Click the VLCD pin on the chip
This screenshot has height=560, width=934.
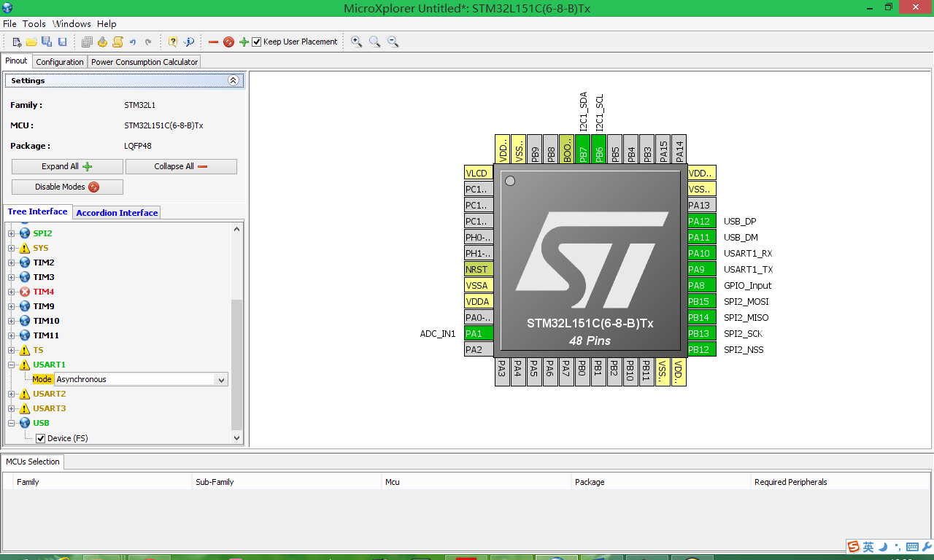pos(479,173)
